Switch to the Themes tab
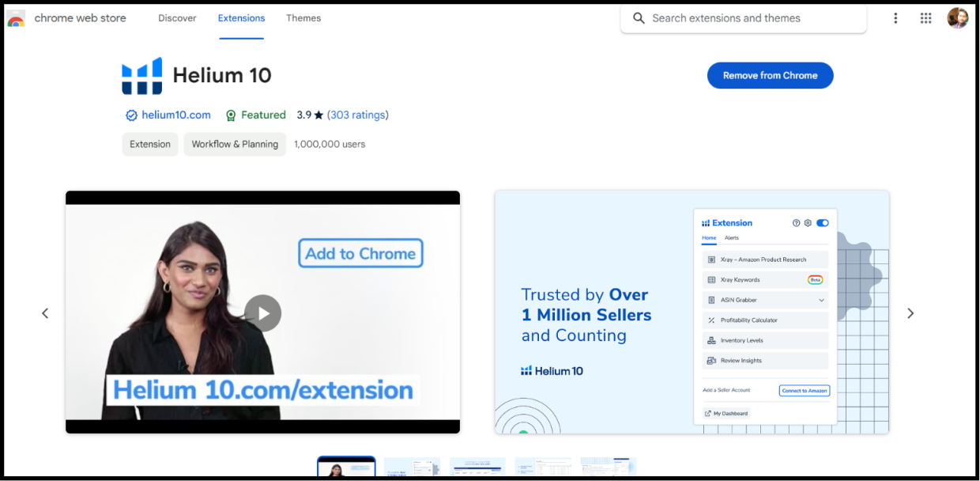980x481 pixels. 303,17
